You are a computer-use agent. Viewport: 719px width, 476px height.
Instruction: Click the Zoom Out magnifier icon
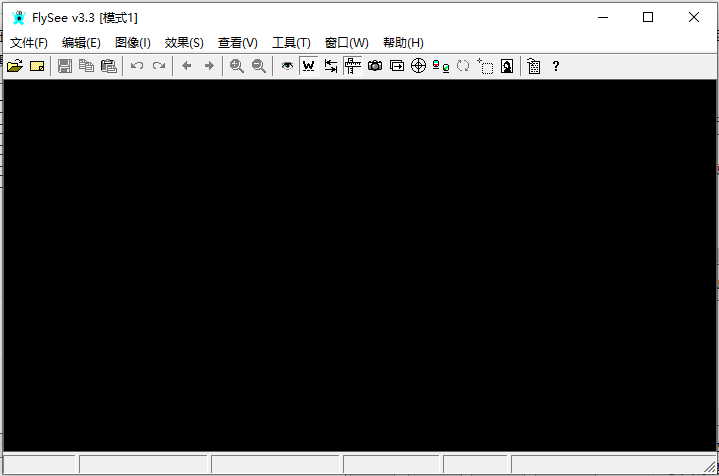pos(259,66)
